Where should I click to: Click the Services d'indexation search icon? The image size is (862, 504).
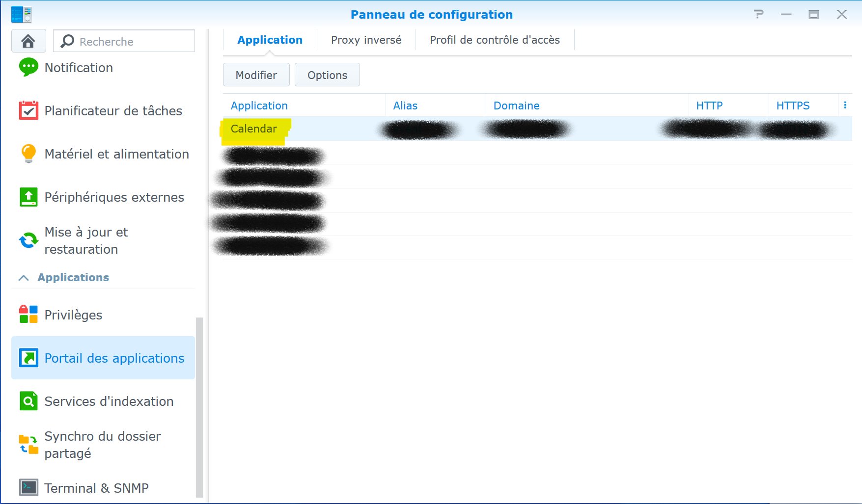(28, 401)
